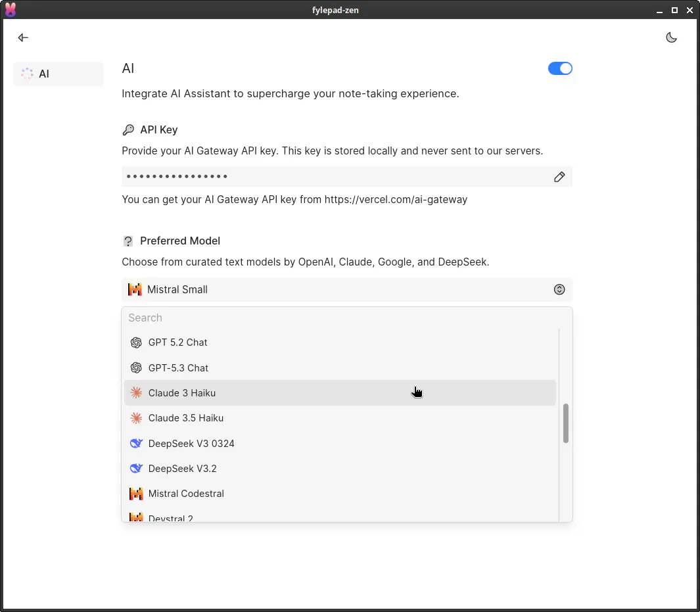
Task: Close the fylepad-zen window
Action: tap(689, 11)
